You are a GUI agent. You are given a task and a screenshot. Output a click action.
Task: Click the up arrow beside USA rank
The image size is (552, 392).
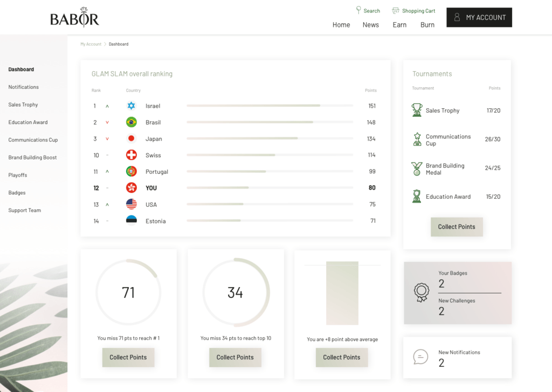tap(107, 205)
